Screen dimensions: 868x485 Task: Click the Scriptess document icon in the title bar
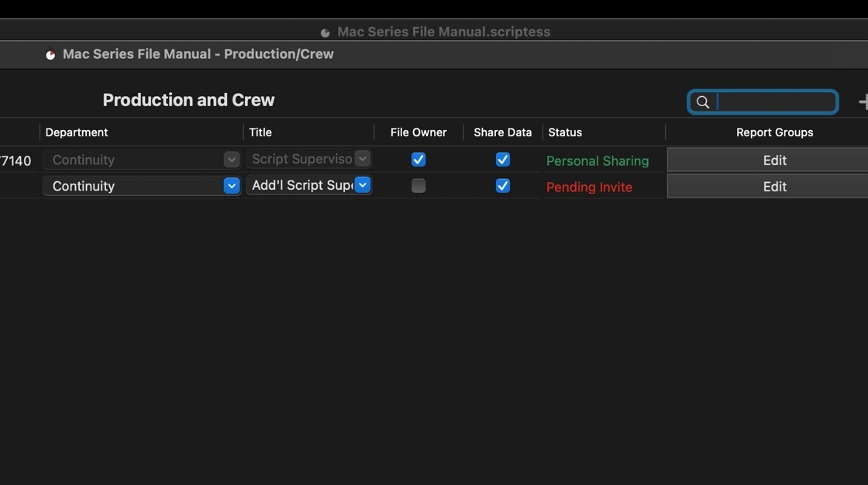[x=325, y=33]
